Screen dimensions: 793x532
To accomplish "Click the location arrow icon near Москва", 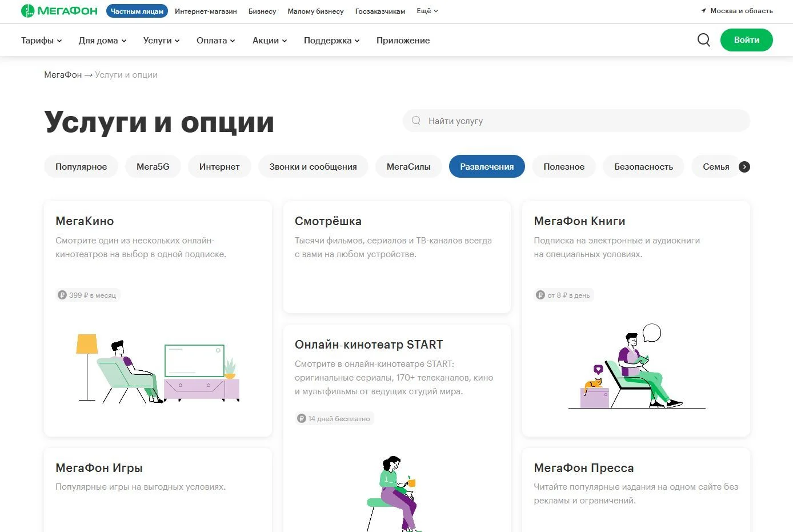I will pos(704,11).
